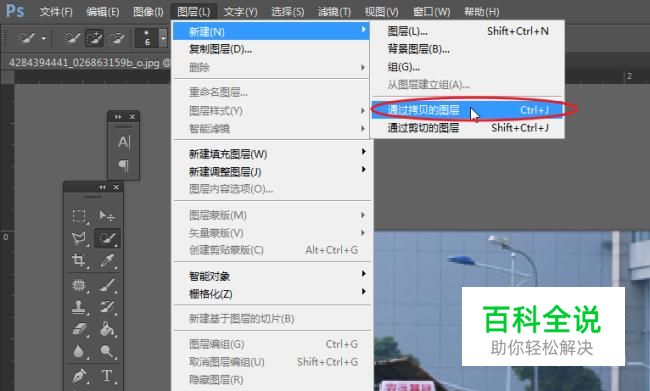The height and width of the screenshot is (391, 650).
Task: Select the Eraser tool
Action: 79,329
